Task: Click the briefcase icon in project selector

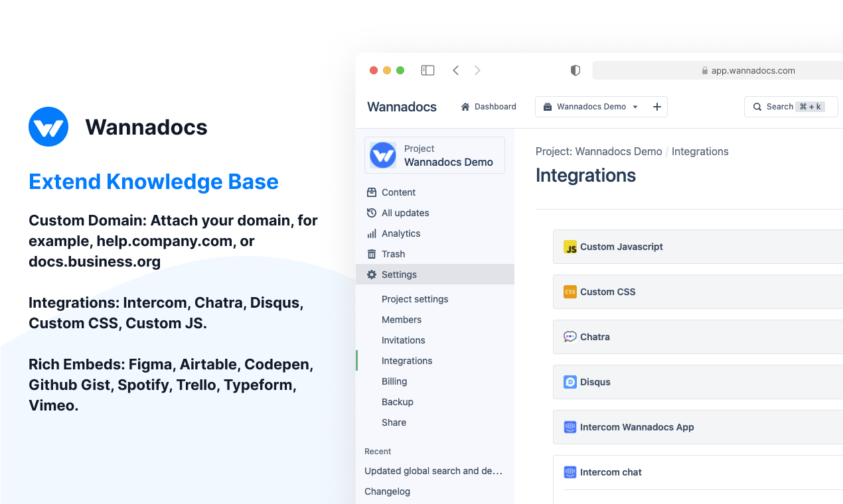Action: [x=548, y=107]
